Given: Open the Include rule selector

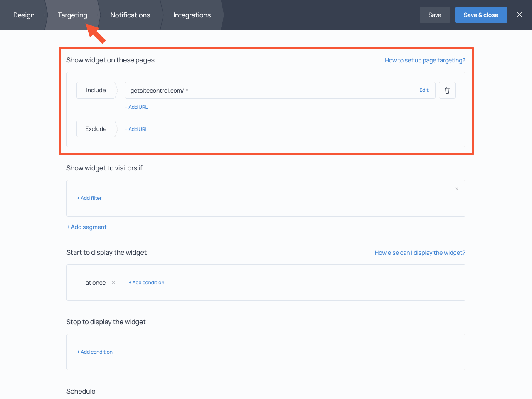Looking at the screenshot, I should [96, 90].
